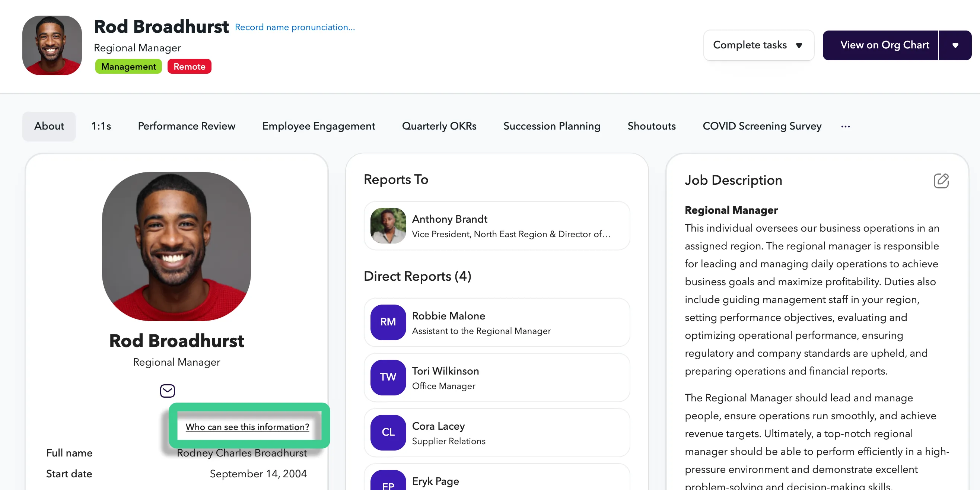
Task: Click the email envelope icon under Regional Manager
Action: pos(168,391)
